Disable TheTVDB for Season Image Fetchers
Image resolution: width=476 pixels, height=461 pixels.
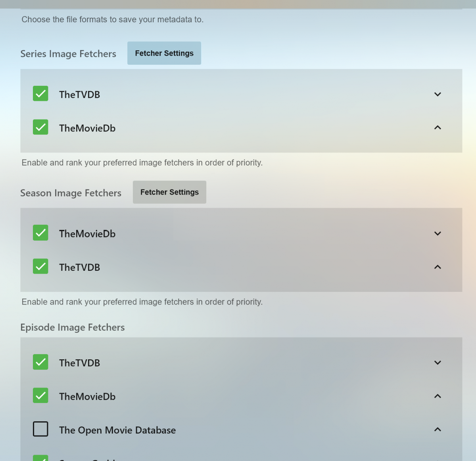pyautogui.click(x=40, y=266)
